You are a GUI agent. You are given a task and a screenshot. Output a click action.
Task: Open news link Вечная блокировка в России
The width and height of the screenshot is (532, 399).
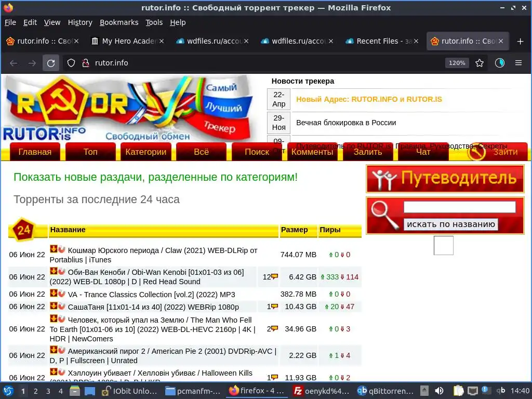tap(346, 123)
